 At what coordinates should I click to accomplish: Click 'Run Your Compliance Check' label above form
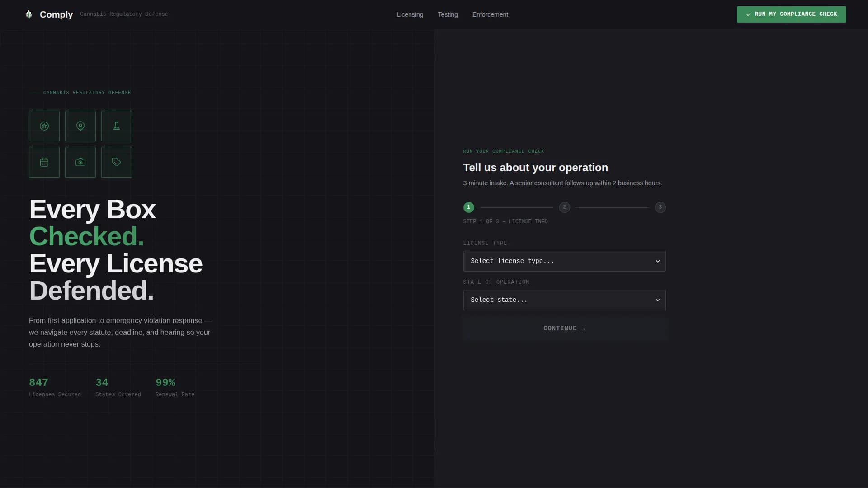504,151
